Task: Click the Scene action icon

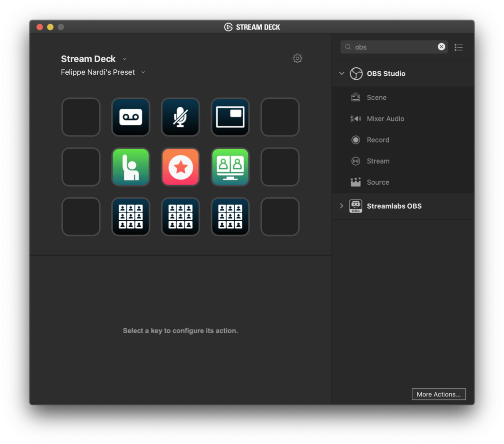Action: point(356,97)
